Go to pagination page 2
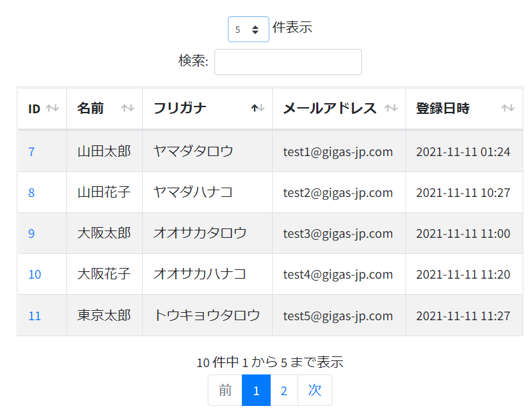 tap(284, 391)
